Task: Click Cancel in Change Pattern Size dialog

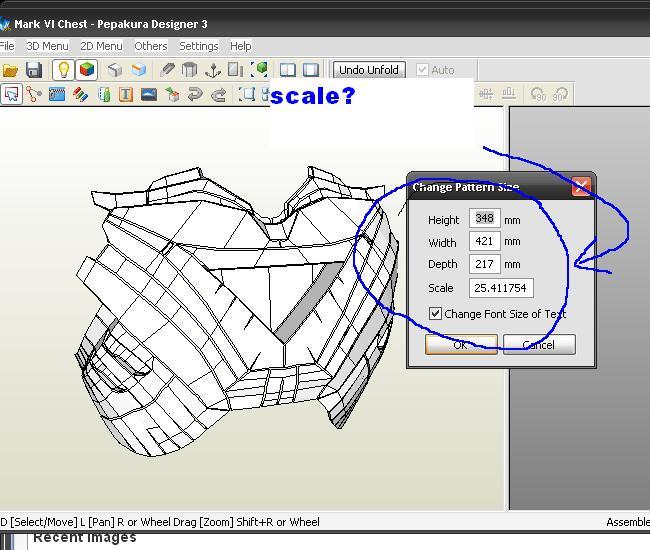Action: pos(539,344)
